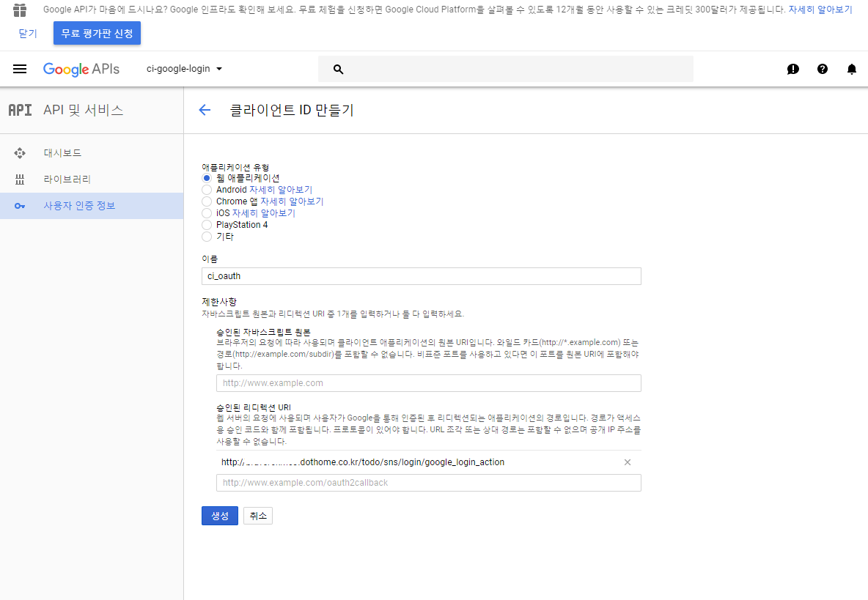Viewport: 868px width, 600px height.
Task: Click the search magnifier icon
Action: click(338, 69)
